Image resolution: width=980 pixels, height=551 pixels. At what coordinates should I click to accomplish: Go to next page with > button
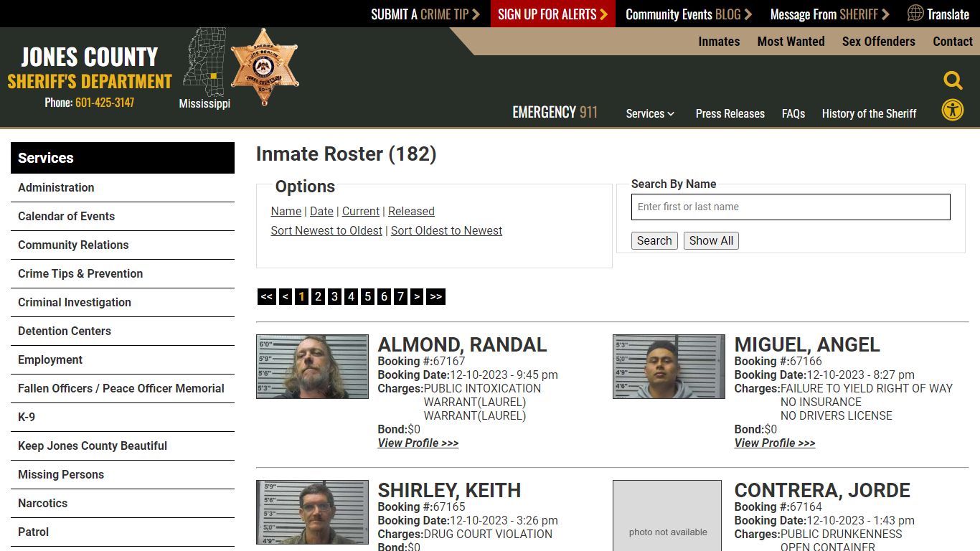pos(417,296)
